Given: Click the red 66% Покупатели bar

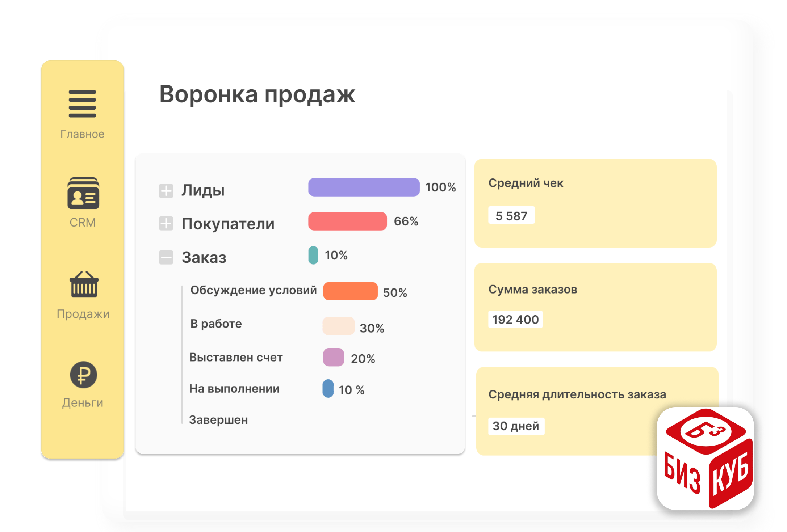Looking at the screenshot, I should pos(347,221).
